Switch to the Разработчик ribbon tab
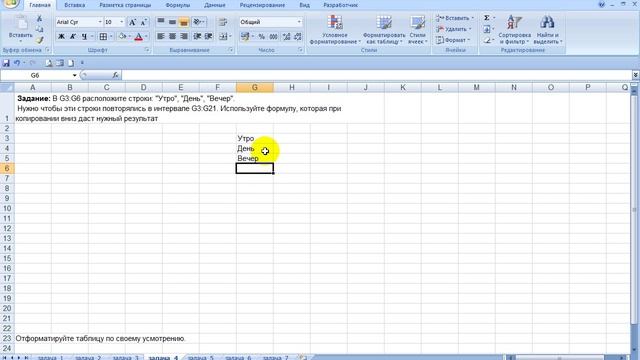This screenshot has width=640, height=360. 340,5
